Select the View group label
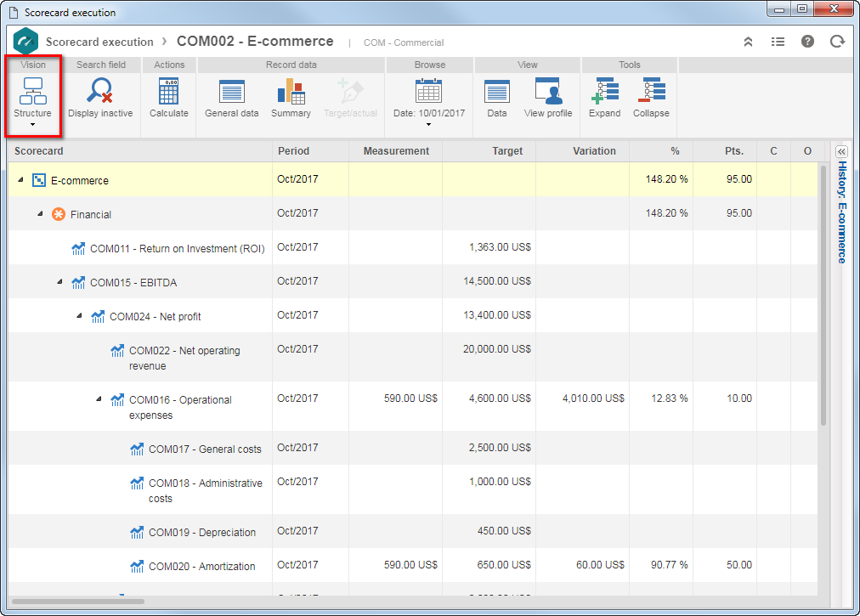The height and width of the screenshot is (616, 860). tap(528, 65)
